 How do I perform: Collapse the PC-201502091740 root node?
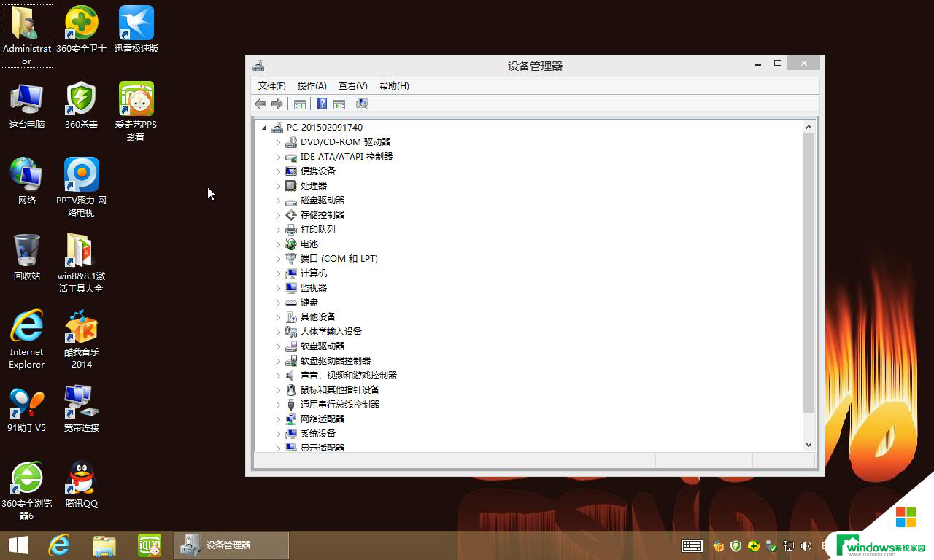click(264, 128)
